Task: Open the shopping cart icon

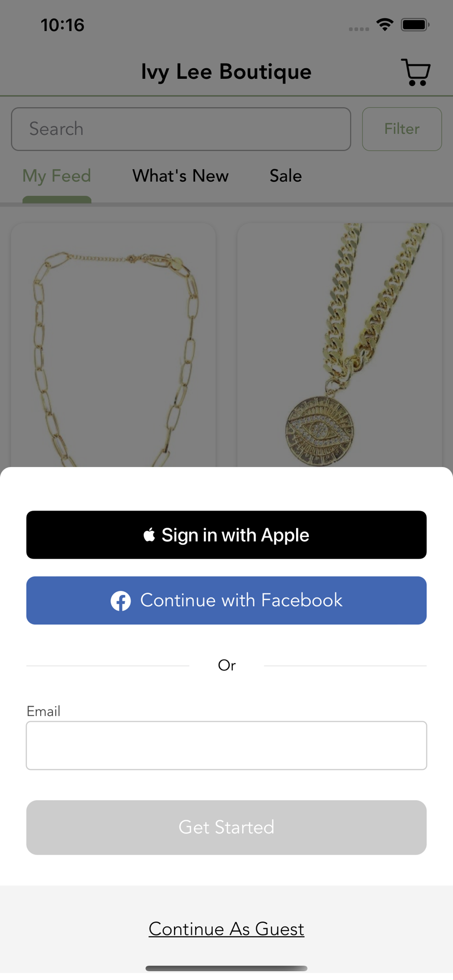Action: (x=416, y=72)
